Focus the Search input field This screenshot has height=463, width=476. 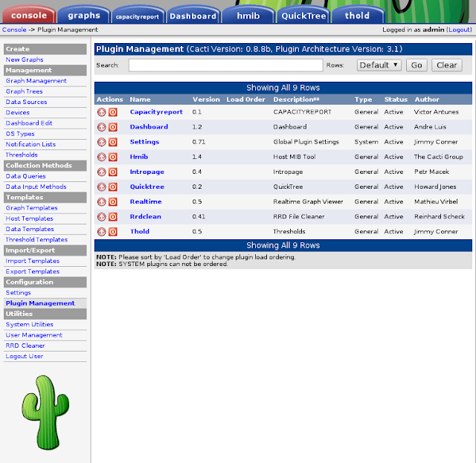(x=225, y=65)
